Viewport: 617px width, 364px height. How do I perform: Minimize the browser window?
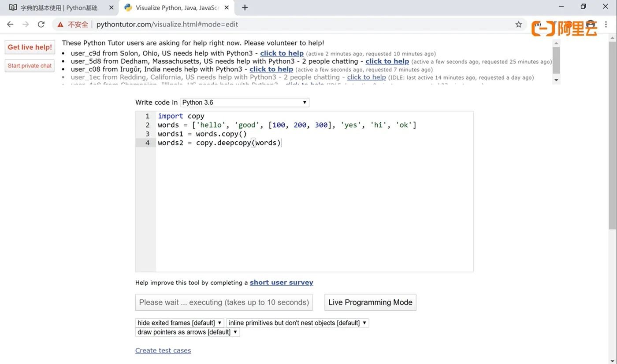pos(561,7)
